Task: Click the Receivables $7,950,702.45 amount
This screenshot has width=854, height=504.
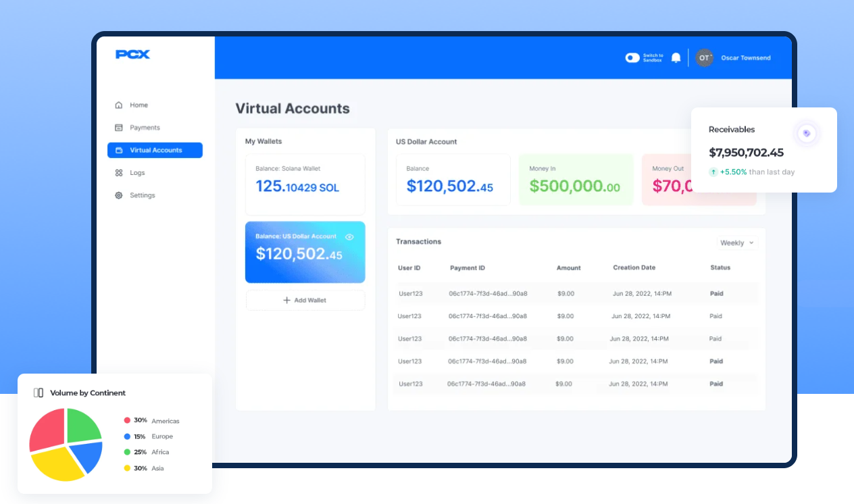Action: pos(746,153)
